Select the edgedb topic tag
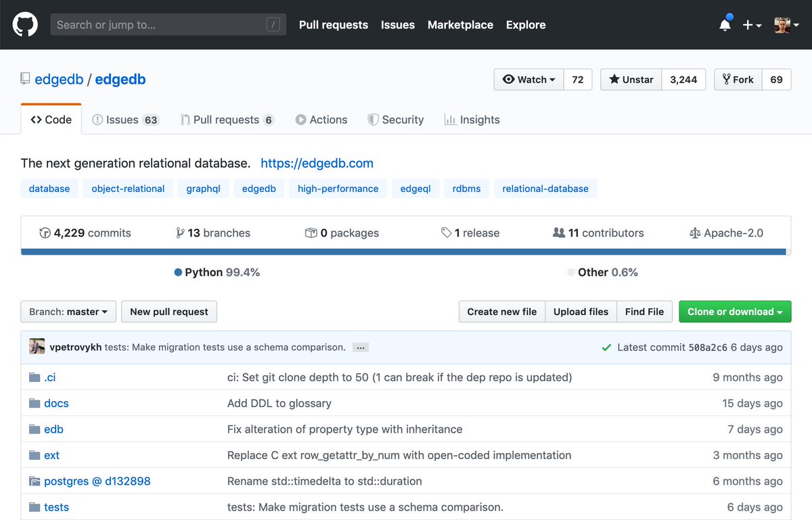This screenshot has height=520, width=812. (259, 189)
